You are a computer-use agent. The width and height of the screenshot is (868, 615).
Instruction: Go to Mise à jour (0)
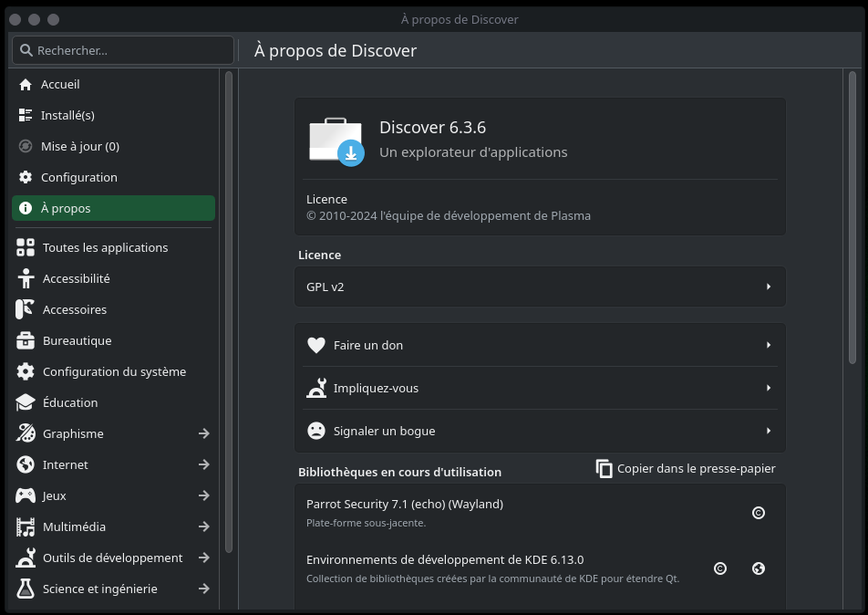pos(79,146)
